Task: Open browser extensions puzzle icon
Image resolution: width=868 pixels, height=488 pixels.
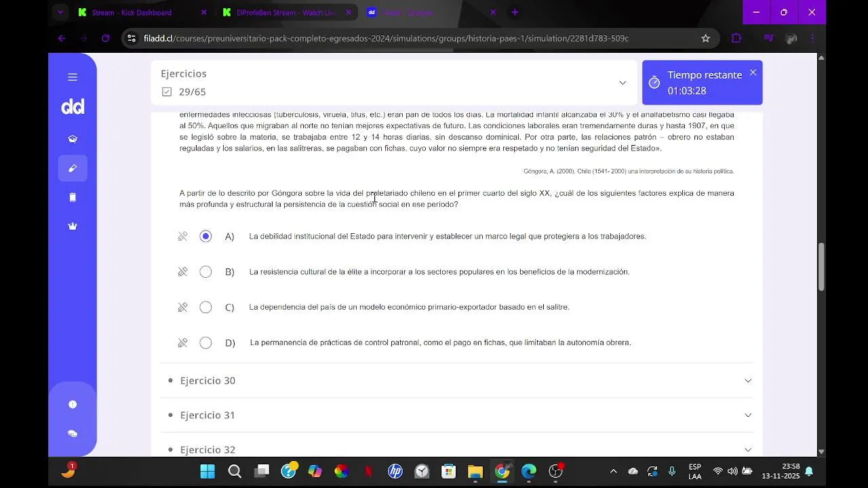Action: (736, 39)
